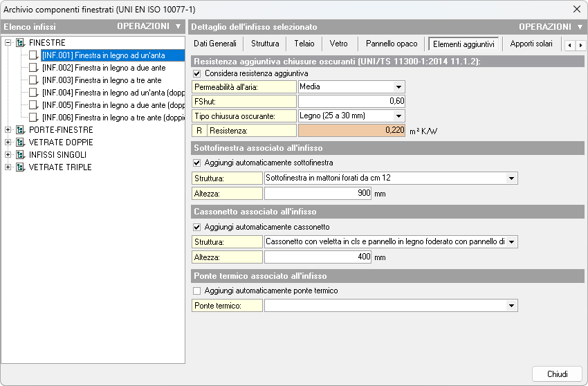Open the Tipo chiusura oscurante dropdown
The width and height of the screenshot is (588, 386).
[x=398, y=116]
